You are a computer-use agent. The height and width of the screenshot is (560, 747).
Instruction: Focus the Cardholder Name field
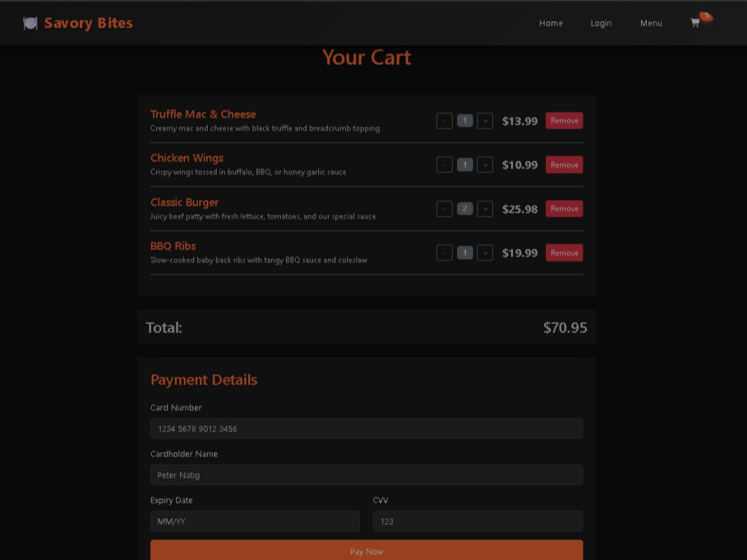(366, 475)
